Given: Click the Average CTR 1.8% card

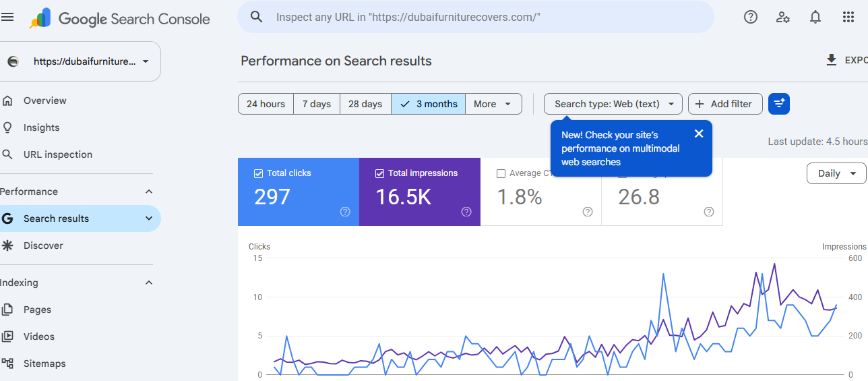Looking at the screenshot, I should (x=541, y=192).
